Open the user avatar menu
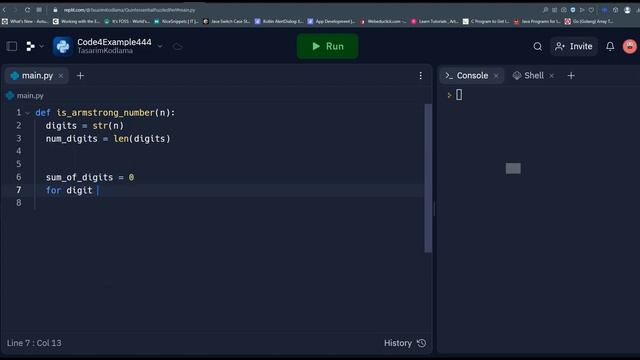 coord(629,47)
